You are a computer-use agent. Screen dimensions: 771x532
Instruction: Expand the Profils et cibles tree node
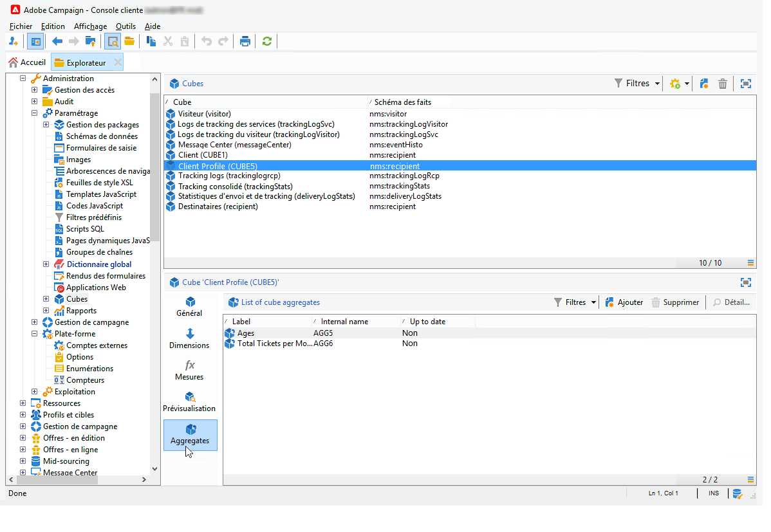coord(23,415)
